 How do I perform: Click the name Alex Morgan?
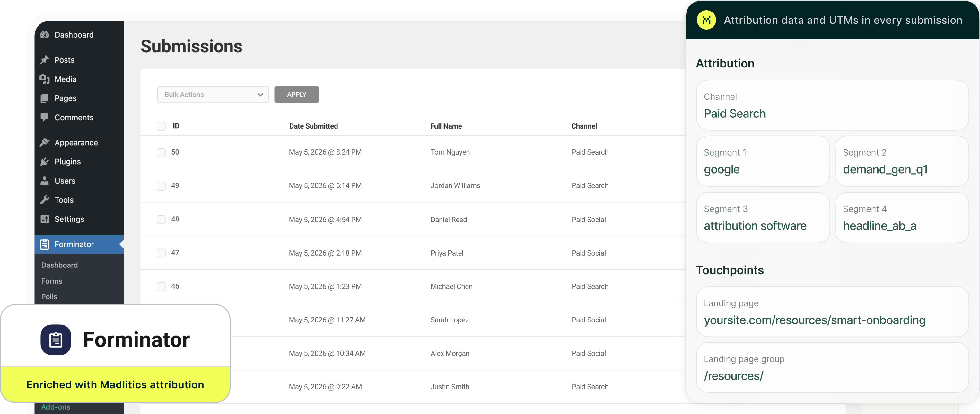tap(450, 354)
